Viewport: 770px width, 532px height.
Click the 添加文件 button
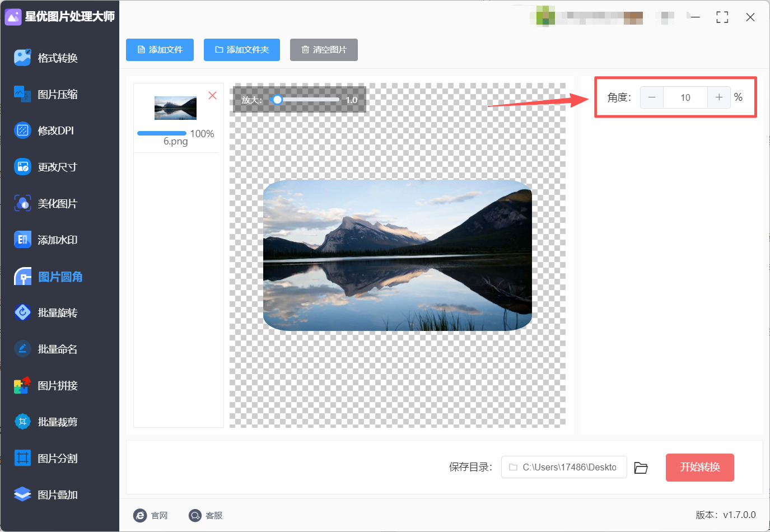(160, 50)
